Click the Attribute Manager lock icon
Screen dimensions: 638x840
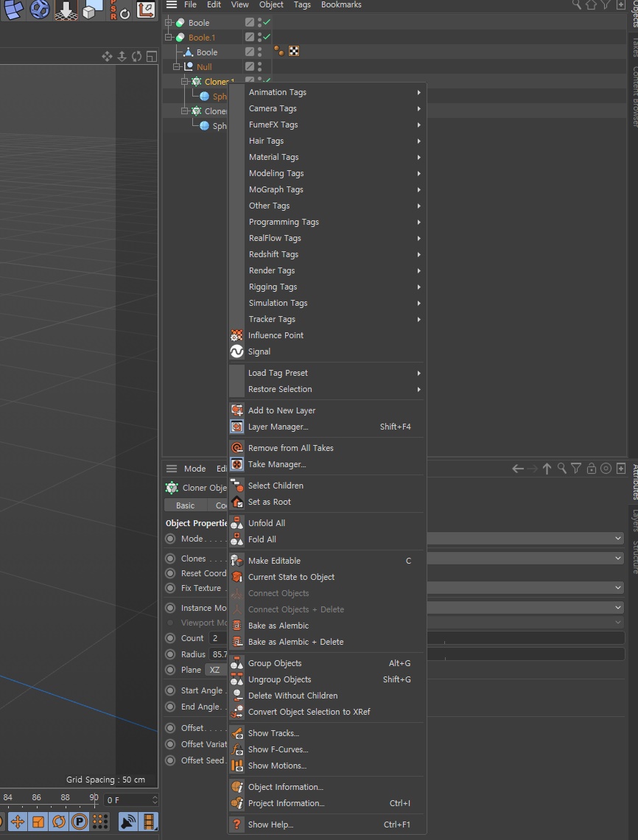click(x=592, y=469)
